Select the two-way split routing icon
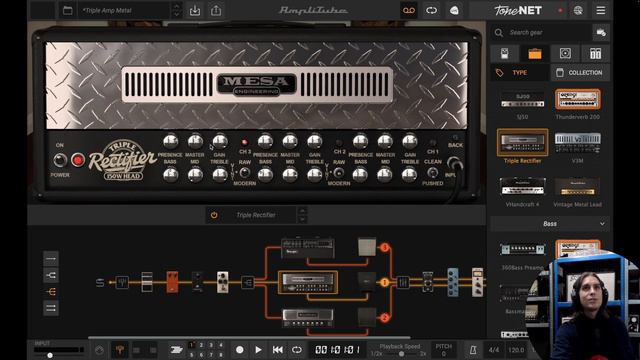The image size is (640, 360). pyautogui.click(x=51, y=276)
